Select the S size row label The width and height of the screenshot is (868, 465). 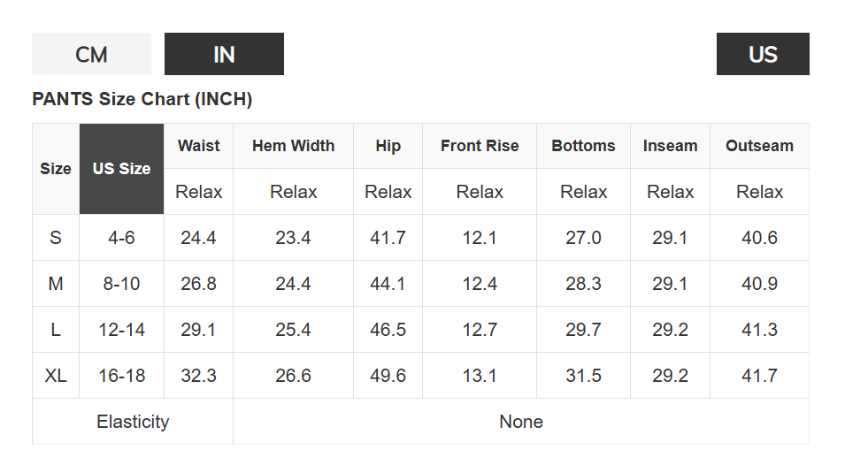[x=56, y=238]
